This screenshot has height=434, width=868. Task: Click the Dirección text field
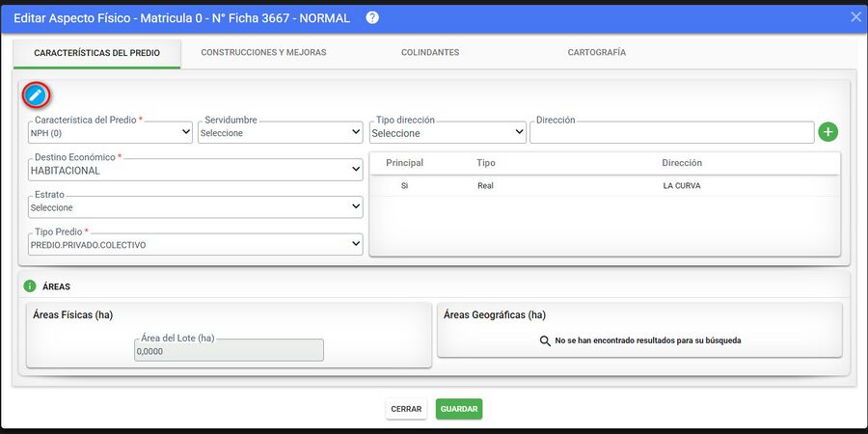[x=672, y=132]
